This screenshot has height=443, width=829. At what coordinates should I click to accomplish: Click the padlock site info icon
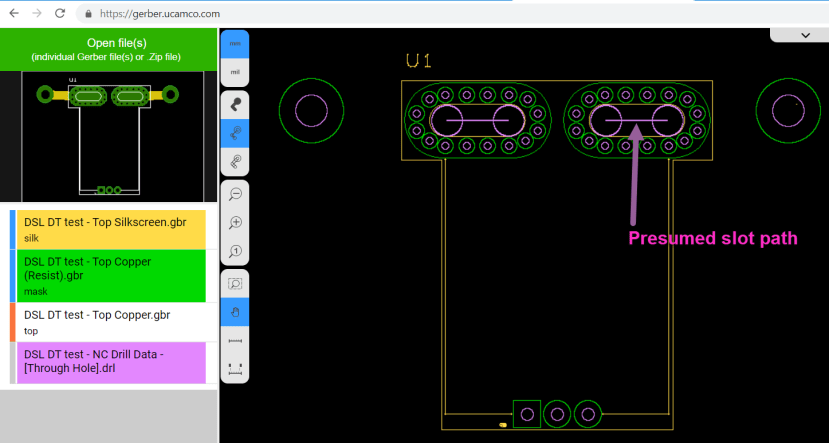88,14
